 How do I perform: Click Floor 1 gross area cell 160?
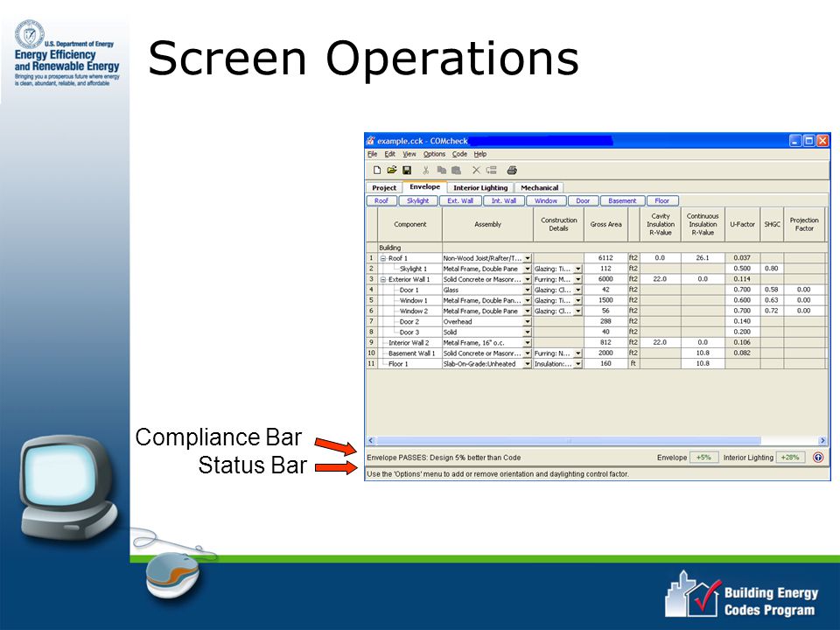pyautogui.click(x=605, y=363)
